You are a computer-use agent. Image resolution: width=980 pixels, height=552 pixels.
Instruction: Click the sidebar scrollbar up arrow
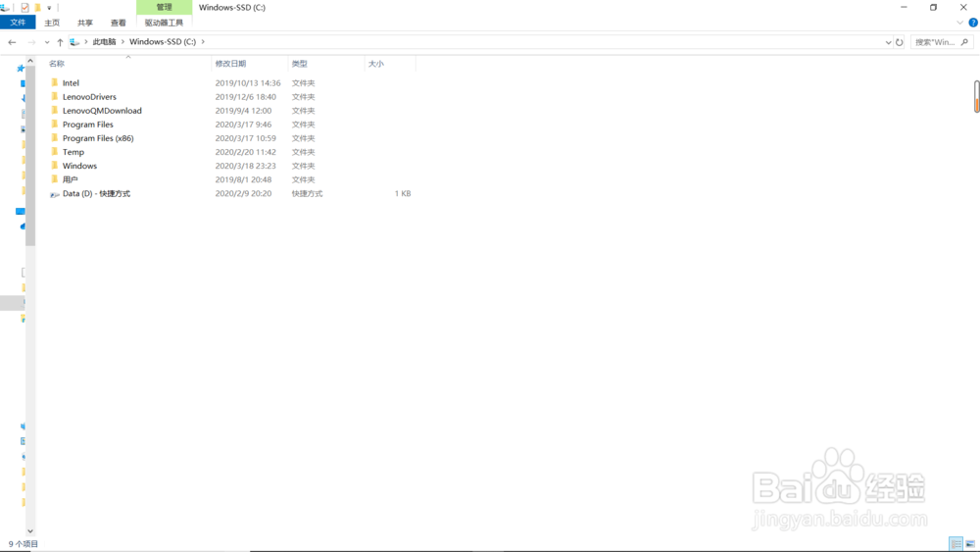(30, 61)
